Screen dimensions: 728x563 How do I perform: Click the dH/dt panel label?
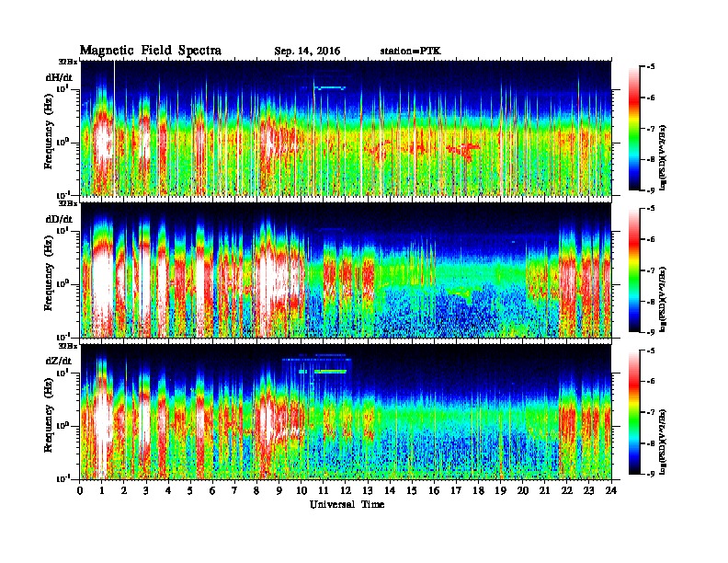(59, 77)
